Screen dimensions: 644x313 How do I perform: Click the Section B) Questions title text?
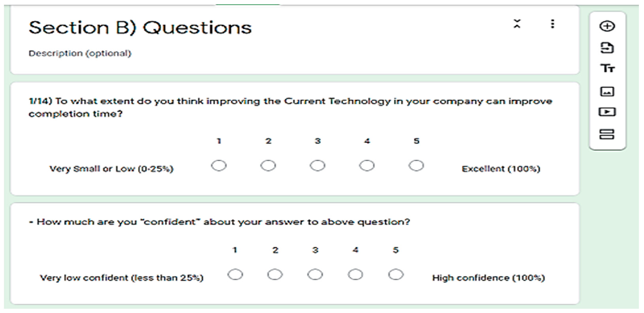[140, 28]
